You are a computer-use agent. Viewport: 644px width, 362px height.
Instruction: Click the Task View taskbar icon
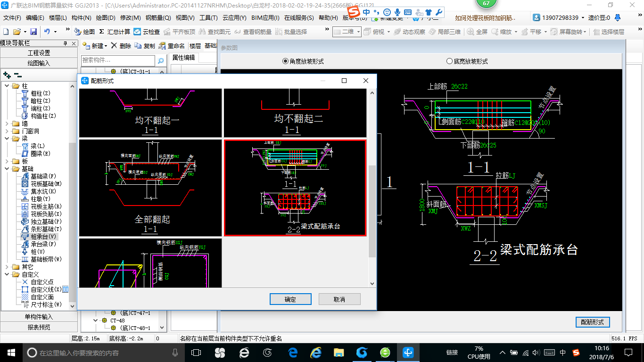196,352
